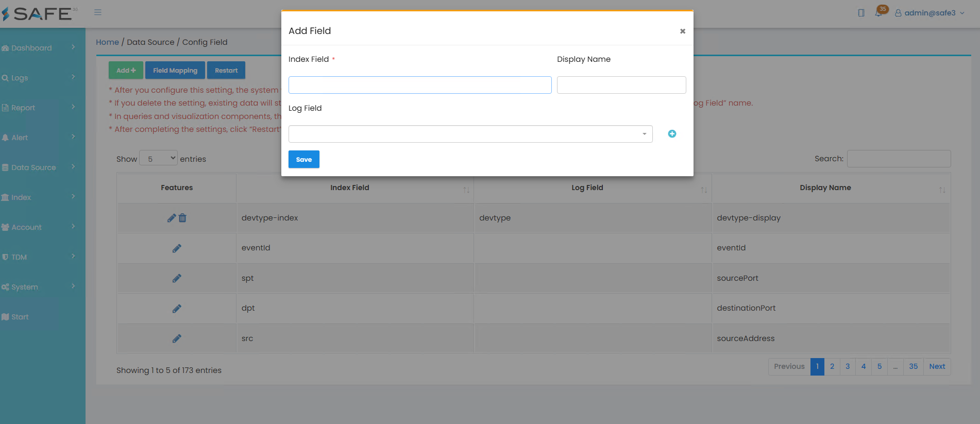Click the Restart button

pos(226,71)
